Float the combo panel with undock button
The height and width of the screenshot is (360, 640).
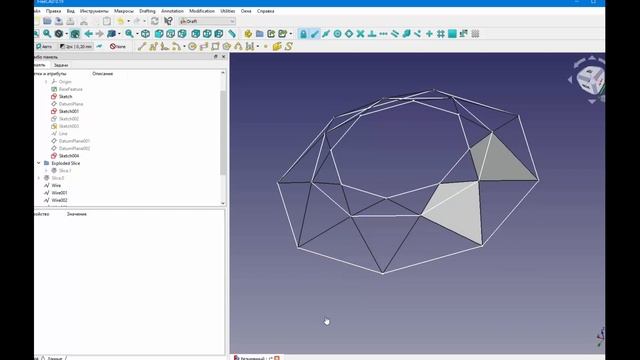coord(216,57)
